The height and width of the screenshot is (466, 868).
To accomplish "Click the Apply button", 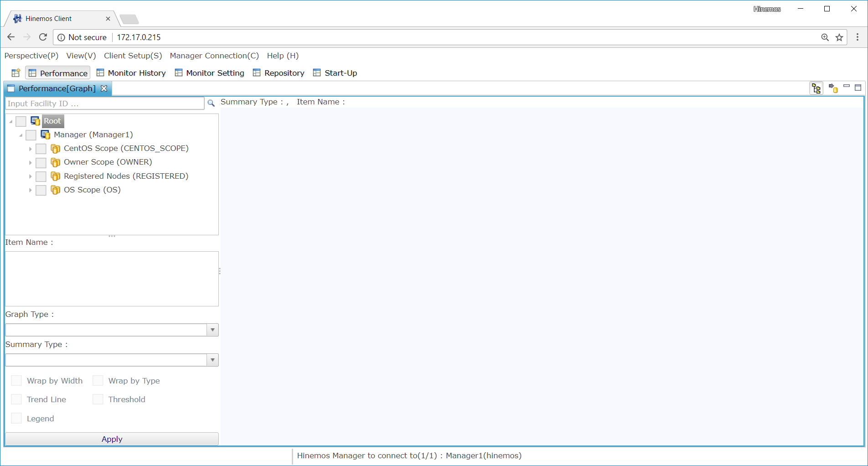I will point(112,439).
